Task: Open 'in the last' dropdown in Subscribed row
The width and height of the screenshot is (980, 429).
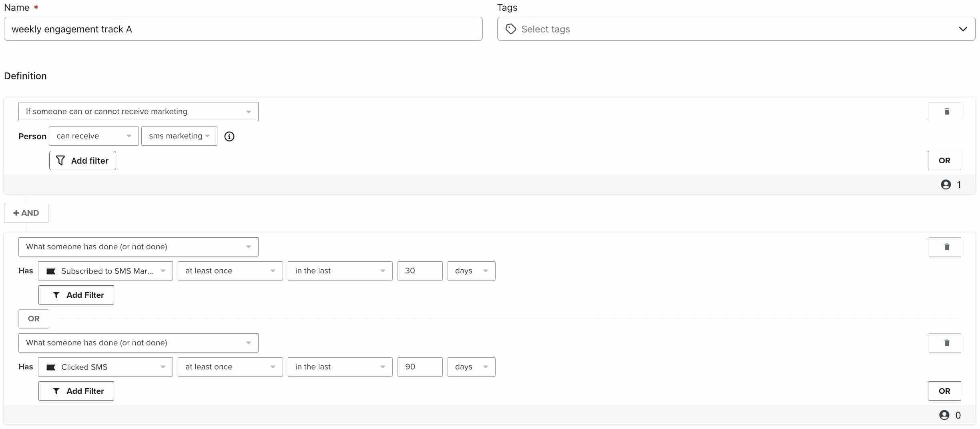Action: tap(340, 271)
